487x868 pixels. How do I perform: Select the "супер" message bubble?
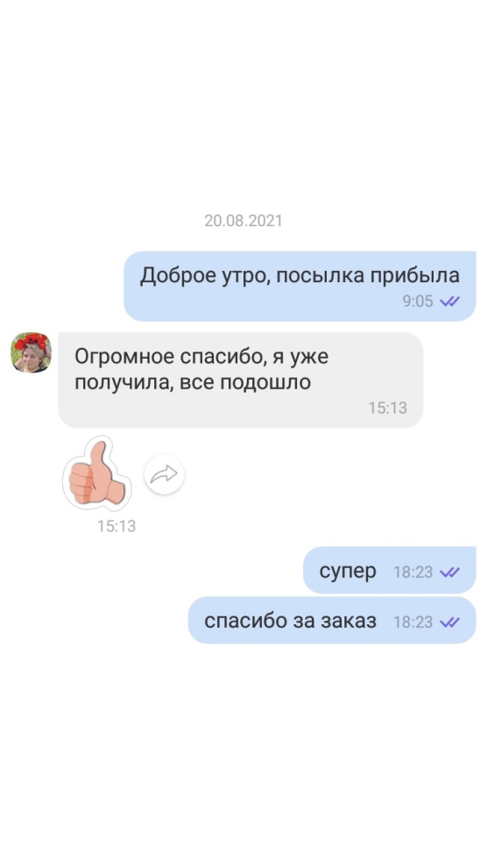(389, 570)
